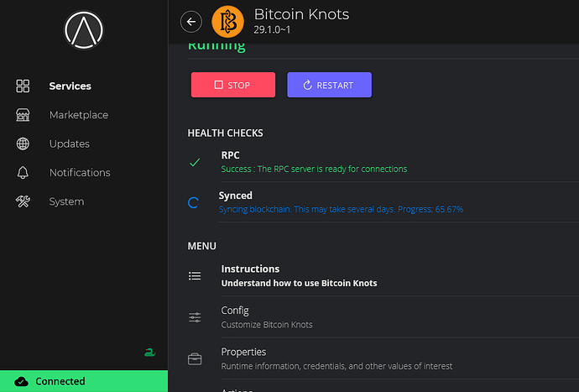Click the Marketplace storefront icon
Screen dimensions: 579x392
pyautogui.click(x=23, y=115)
